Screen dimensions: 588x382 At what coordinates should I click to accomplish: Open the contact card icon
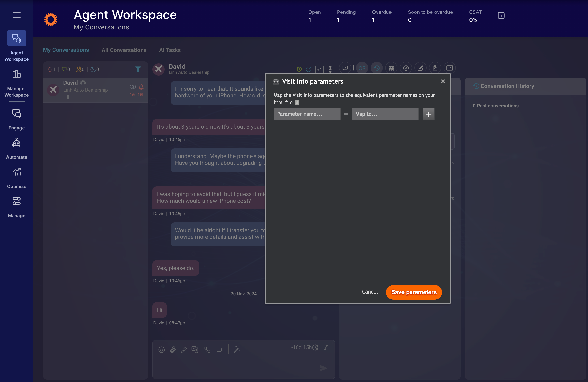(x=450, y=68)
